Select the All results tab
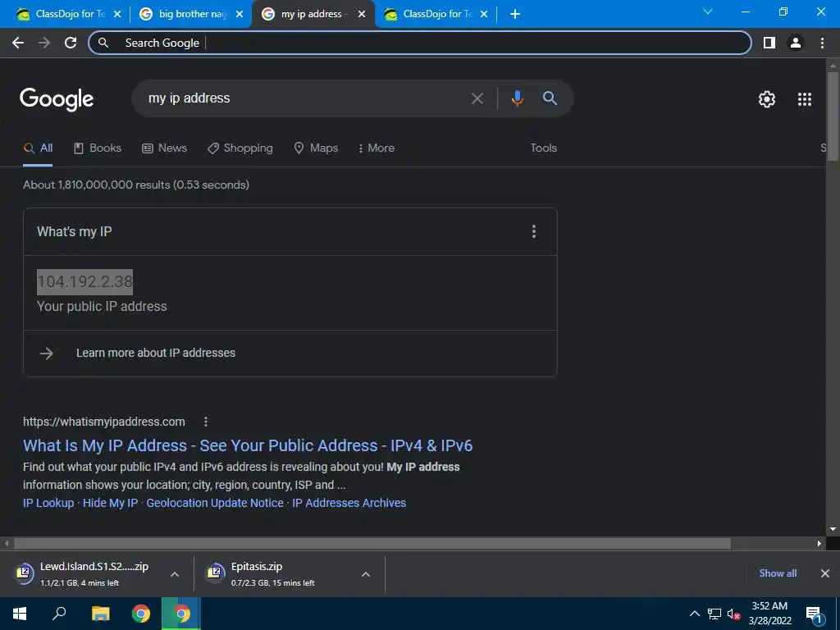Viewport: 840px width, 630px height. click(38, 148)
